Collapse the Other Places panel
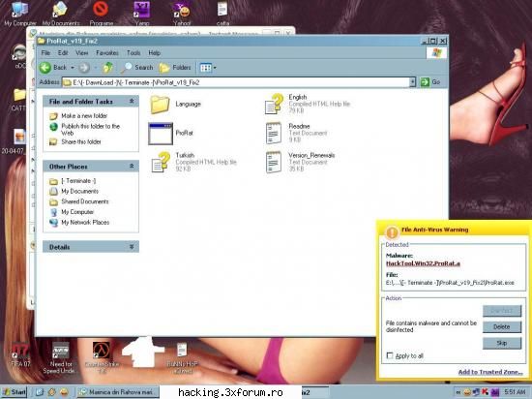This screenshot has width=532, height=399. click(x=132, y=166)
